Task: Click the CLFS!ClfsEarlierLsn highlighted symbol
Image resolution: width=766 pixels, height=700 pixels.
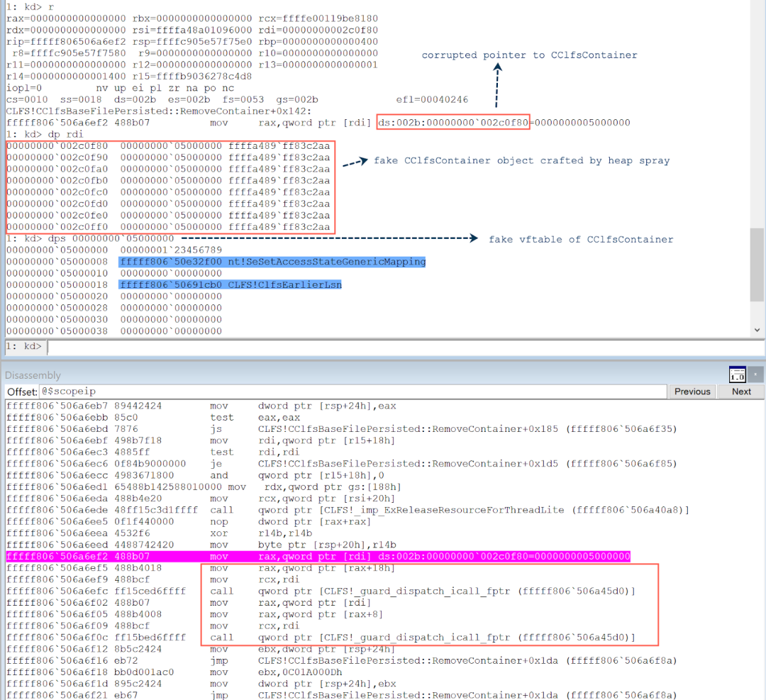Action: pyautogui.click(x=231, y=285)
